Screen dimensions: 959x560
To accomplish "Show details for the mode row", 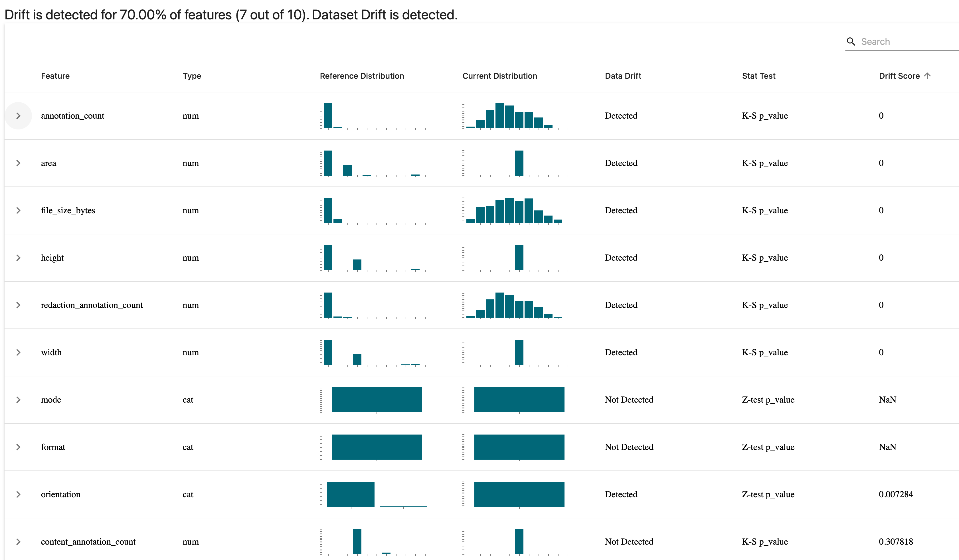I will [x=18, y=400].
